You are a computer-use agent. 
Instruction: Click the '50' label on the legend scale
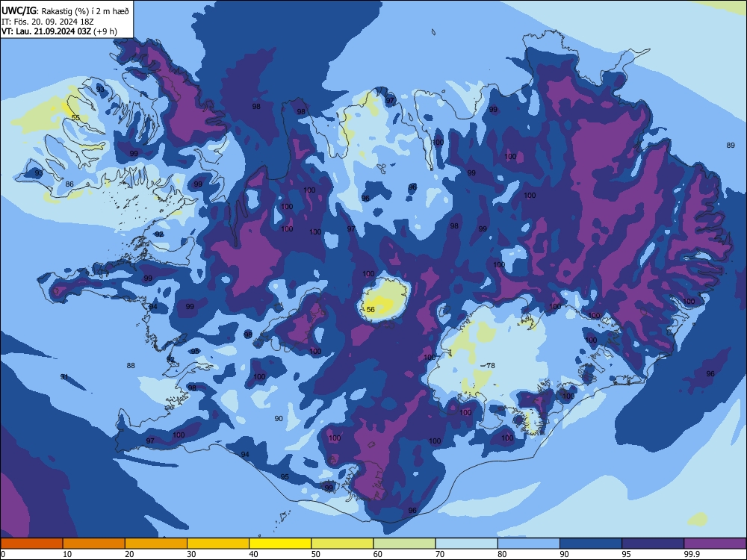point(315,554)
